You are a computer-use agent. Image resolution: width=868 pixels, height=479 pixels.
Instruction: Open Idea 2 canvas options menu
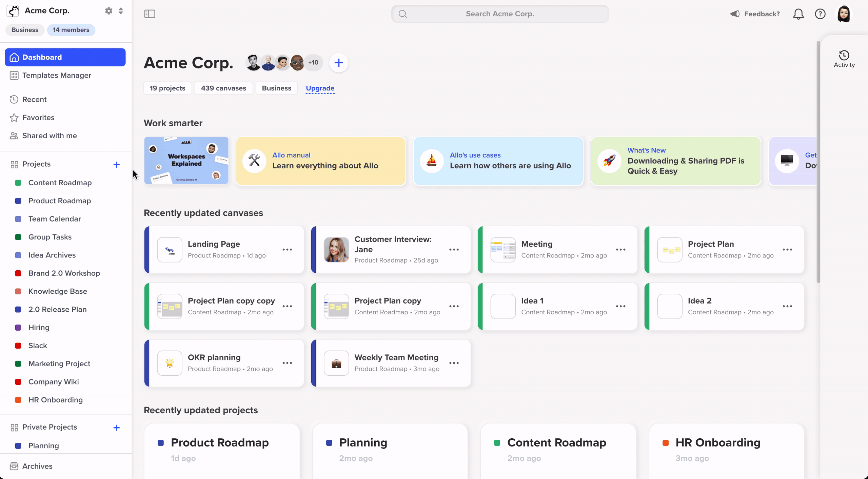click(x=787, y=306)
